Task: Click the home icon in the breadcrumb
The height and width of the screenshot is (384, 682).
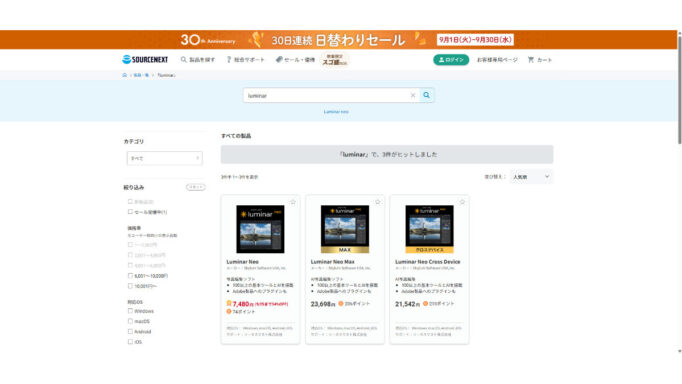Action: tap(125, 75)
